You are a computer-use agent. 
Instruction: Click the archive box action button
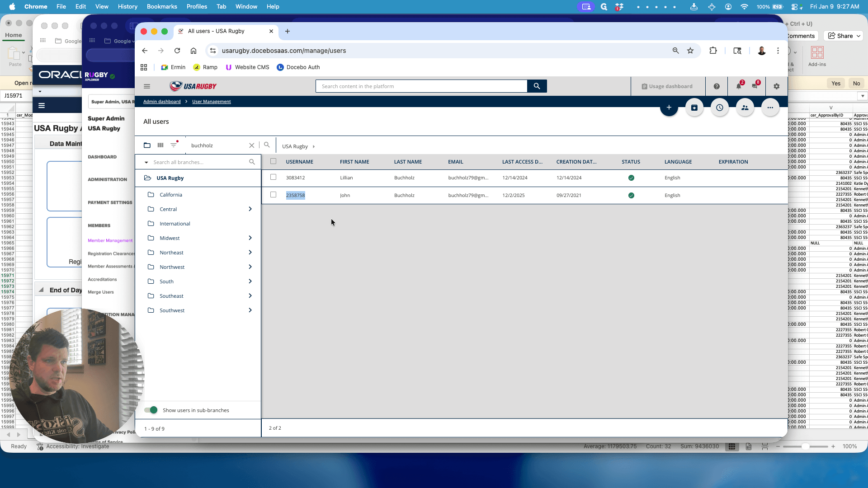coord(694,108)
